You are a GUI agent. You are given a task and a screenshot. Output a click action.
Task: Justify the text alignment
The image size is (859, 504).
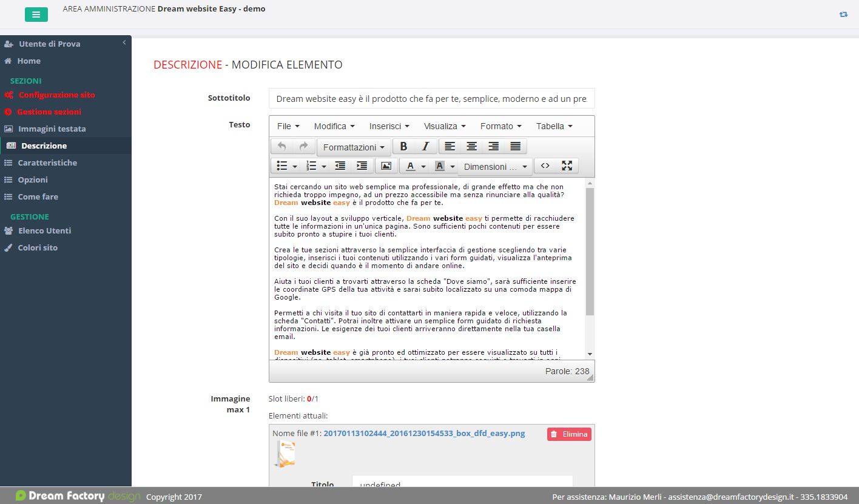tap(516, 146)
